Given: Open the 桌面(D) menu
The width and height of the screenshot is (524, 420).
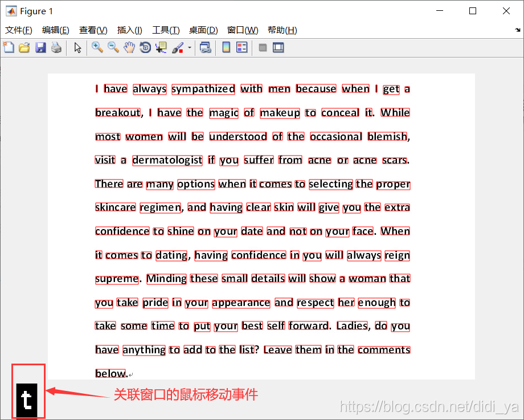Looking at the screenshot, I should (x=203, y=30).
